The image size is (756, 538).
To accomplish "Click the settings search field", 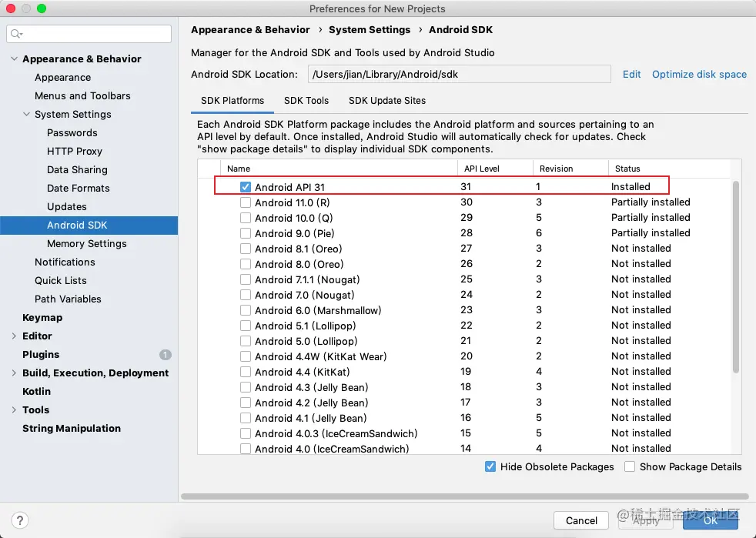I will coord(89,34).
